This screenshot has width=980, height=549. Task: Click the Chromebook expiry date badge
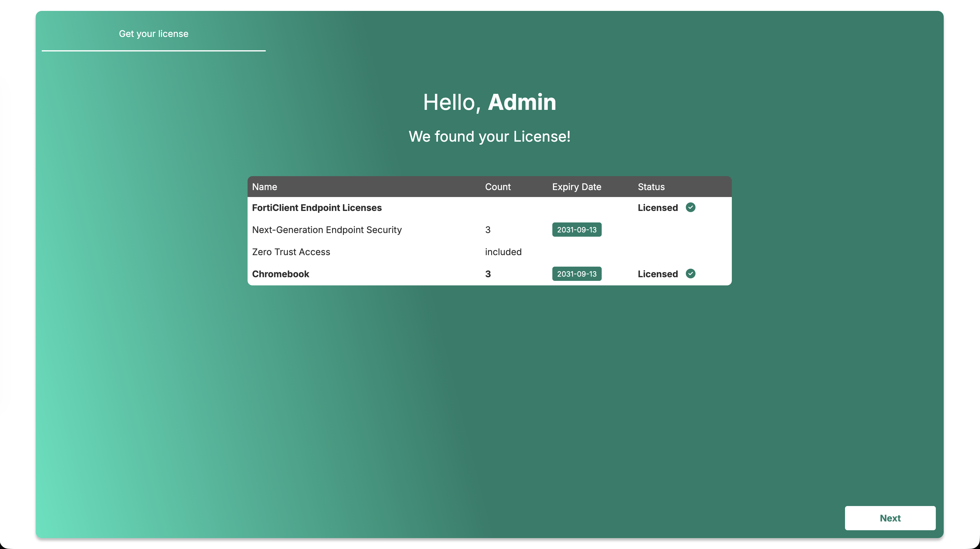(577, 274)
